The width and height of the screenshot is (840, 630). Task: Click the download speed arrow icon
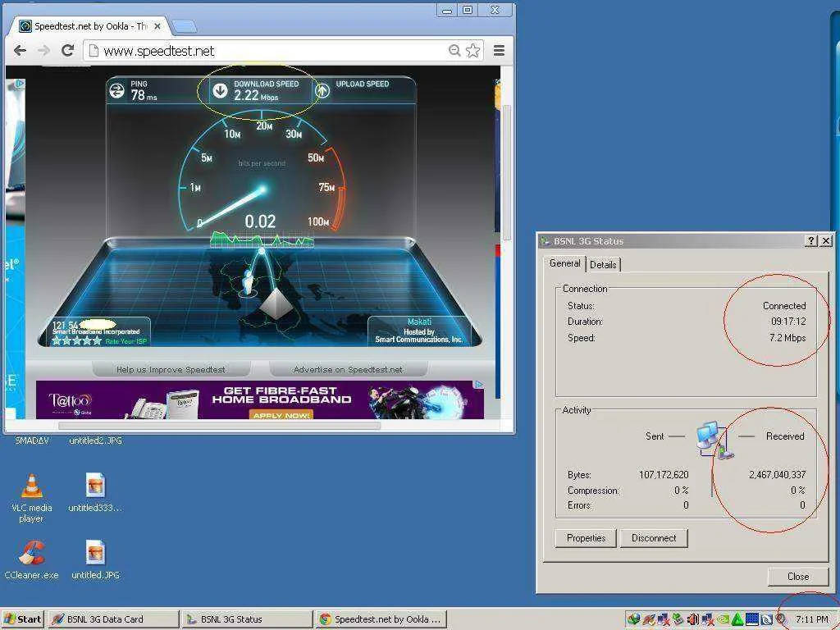(x=220, y=90)
